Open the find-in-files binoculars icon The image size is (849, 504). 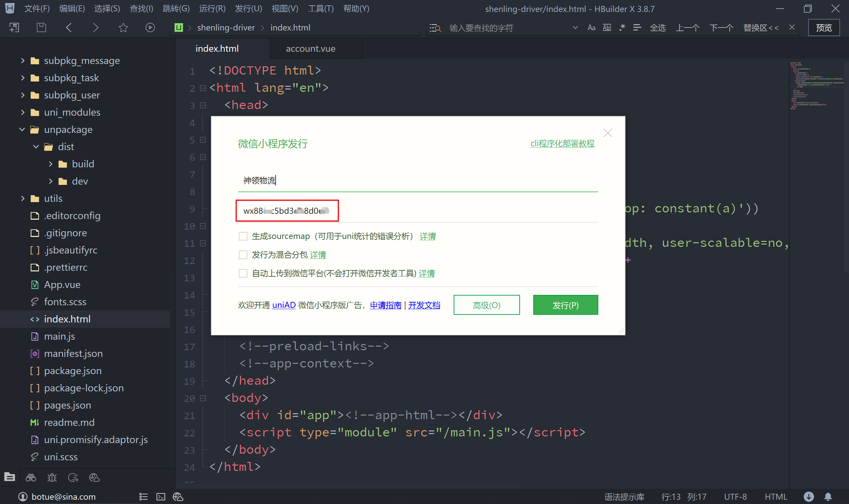pyautogui.click(x=31, y=478)
